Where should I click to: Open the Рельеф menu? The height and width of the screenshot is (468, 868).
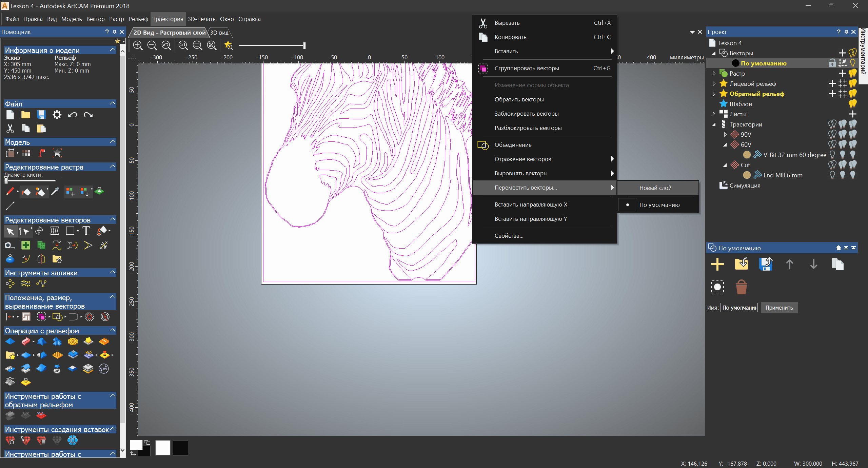point(138,19)
